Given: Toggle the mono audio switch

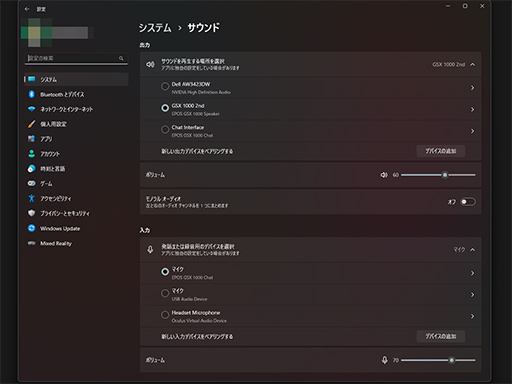Looking at the screenshot, I should click(468, 202).
